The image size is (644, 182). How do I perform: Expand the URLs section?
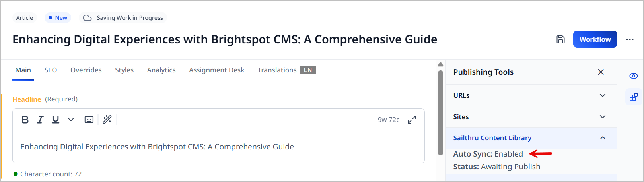pos(603,95)
